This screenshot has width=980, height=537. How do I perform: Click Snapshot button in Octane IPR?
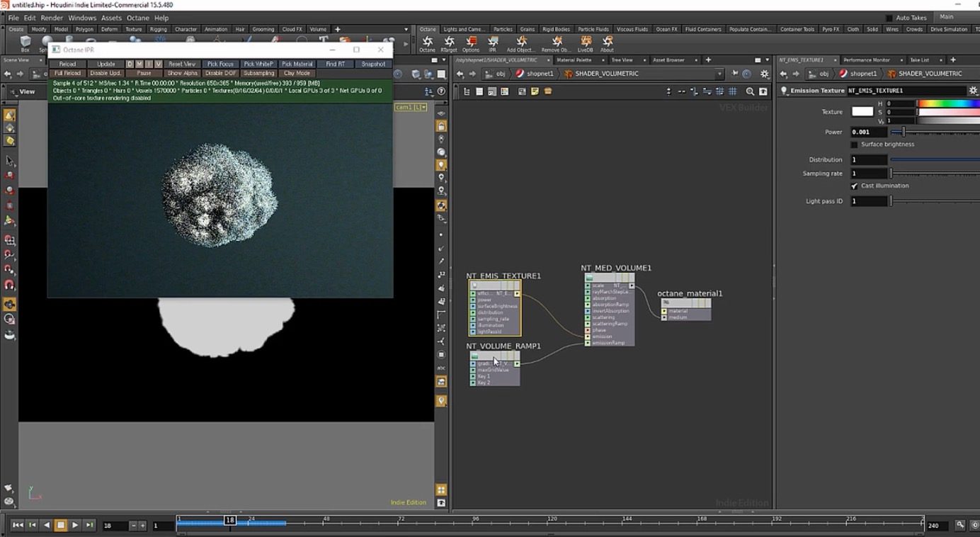point(373,64)
